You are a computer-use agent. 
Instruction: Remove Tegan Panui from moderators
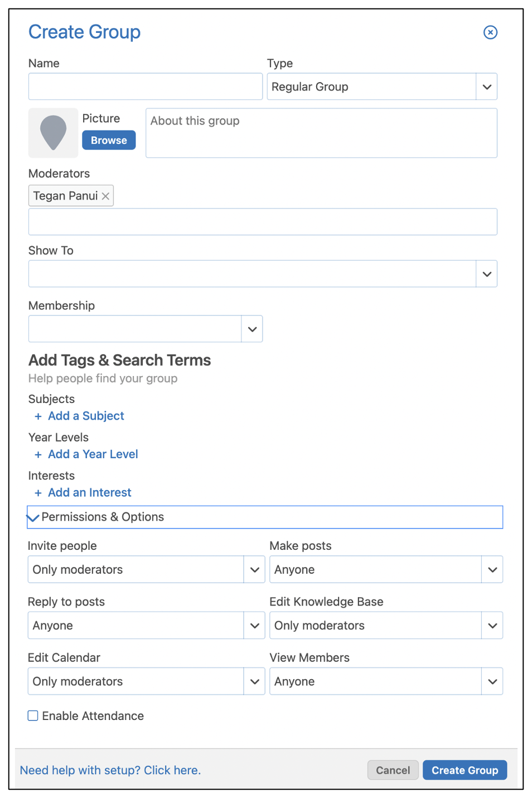point(105,195)
